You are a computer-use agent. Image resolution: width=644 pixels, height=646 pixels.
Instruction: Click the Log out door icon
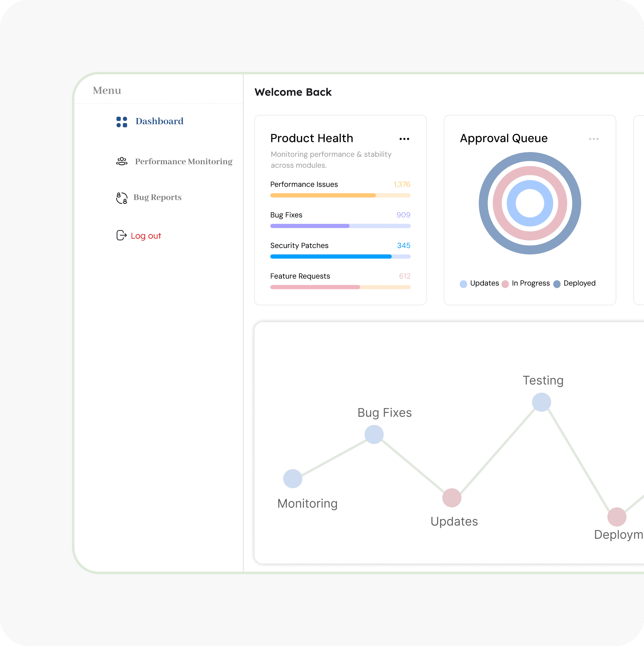tap(121, 236)
